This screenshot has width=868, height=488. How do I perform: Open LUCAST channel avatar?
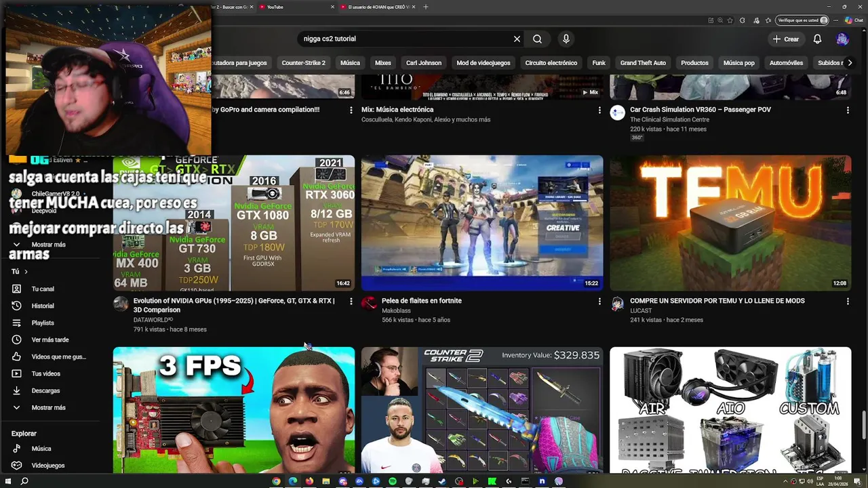pos(617,304)
